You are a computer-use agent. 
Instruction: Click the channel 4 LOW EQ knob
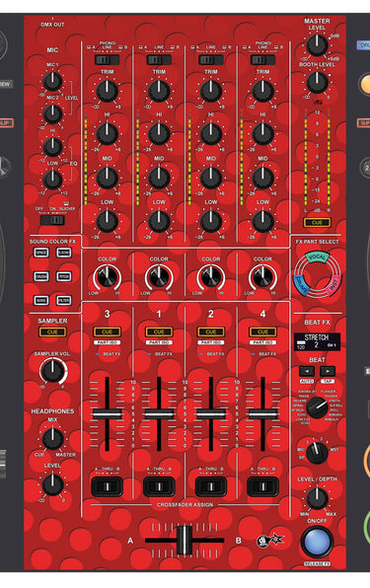click(262, 222)
